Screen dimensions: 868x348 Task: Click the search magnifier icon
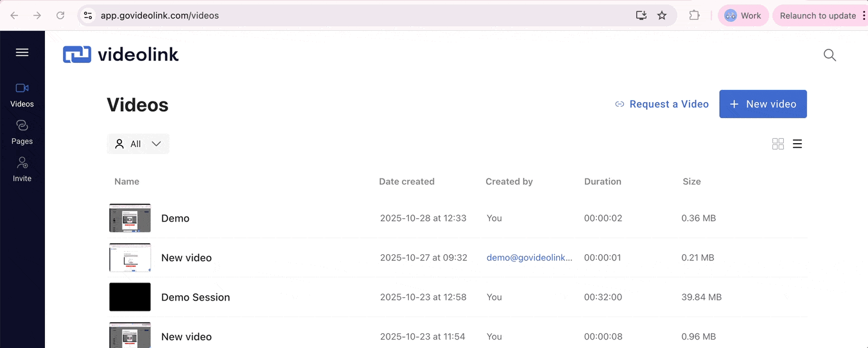click(x=829, y=55)
